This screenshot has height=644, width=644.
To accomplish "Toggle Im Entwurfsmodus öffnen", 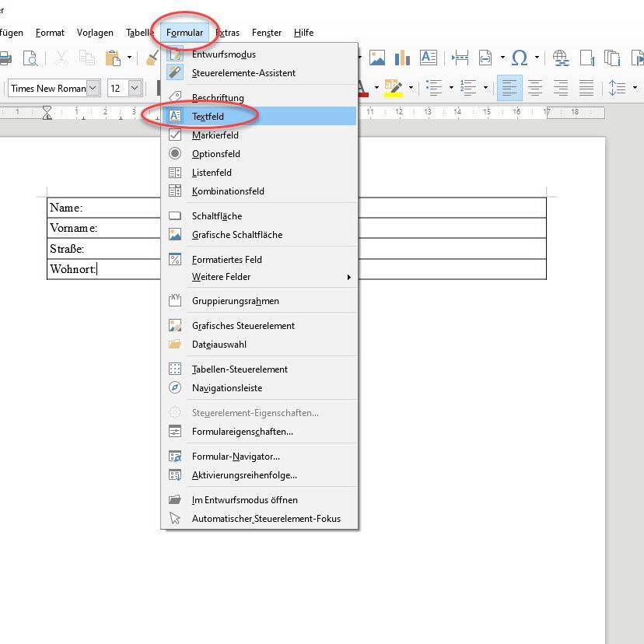I will 259,500.
